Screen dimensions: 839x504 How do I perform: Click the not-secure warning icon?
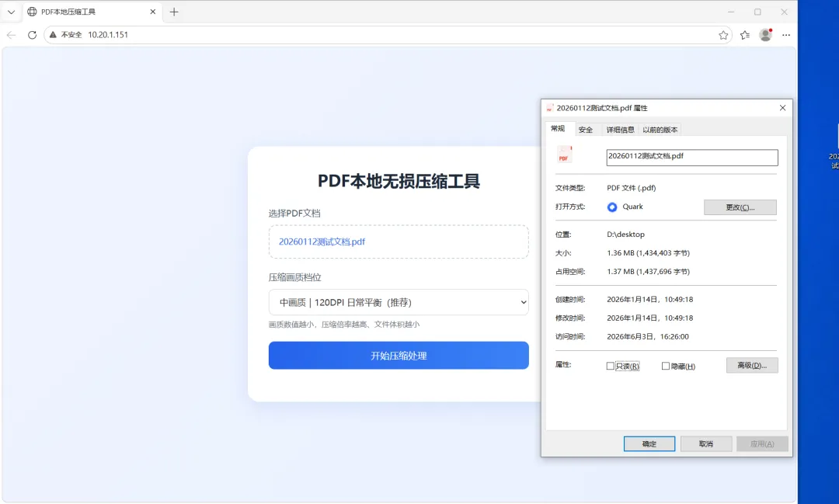pyautogui.click(x=53, y=35)
